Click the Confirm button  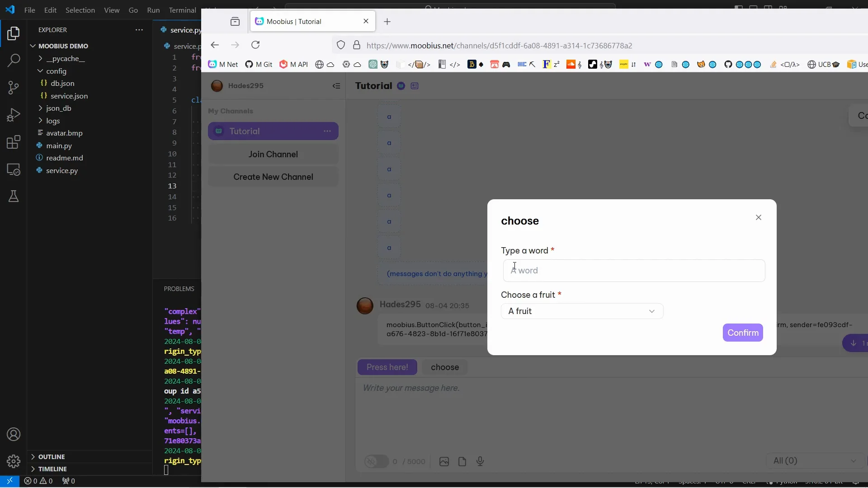click(743, 333)
